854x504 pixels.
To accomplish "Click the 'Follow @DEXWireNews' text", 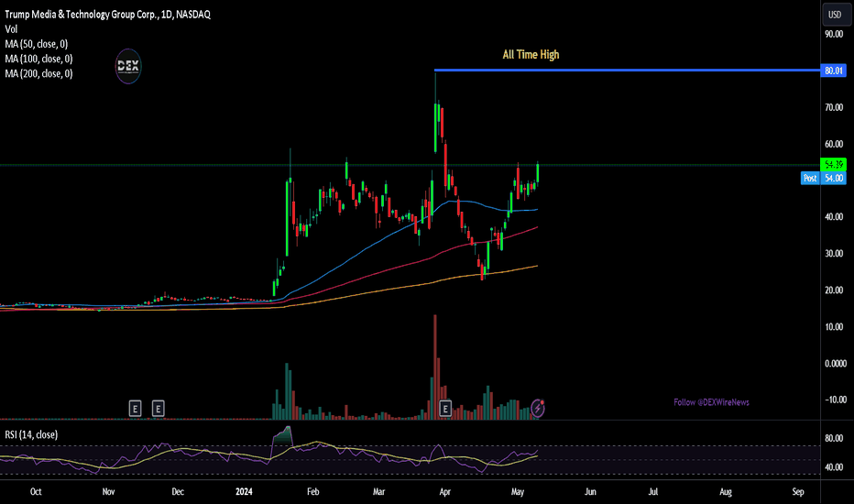I will coord(711,402).
